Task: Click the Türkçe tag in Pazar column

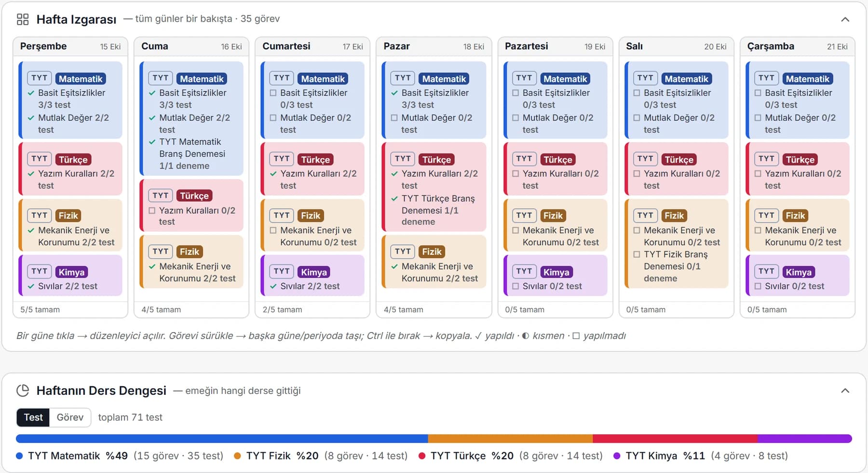Action: (x=436, y=160)
